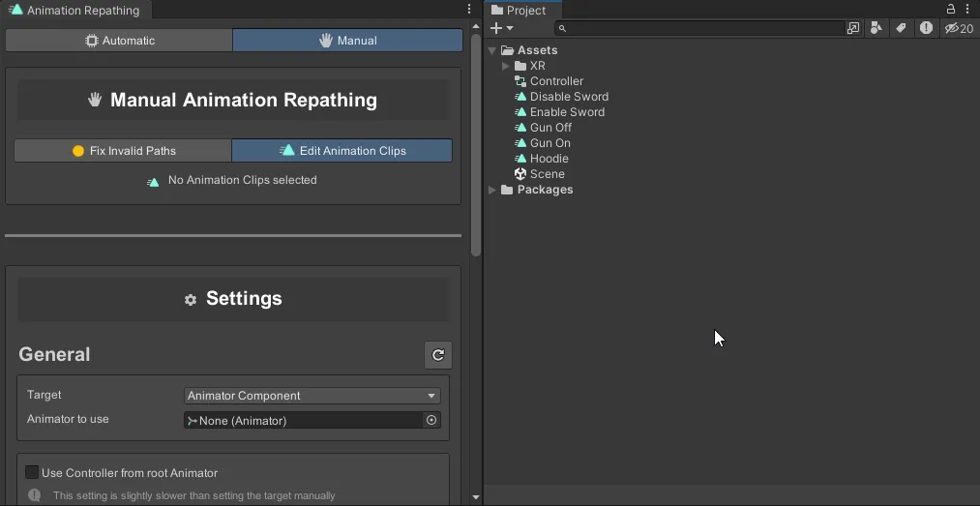Open the Project panel three-dot menu
The image size is (980, 506).
[x=967, y=9]
